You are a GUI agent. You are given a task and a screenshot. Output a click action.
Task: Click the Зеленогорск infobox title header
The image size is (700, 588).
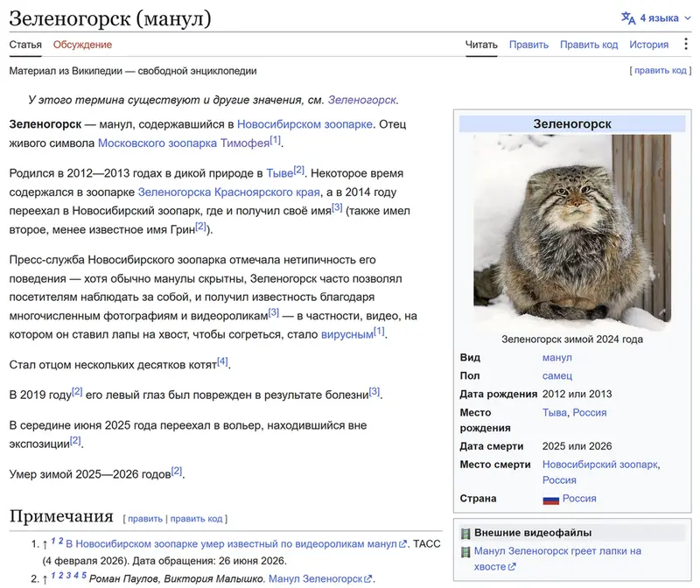(x=572, y=123)
